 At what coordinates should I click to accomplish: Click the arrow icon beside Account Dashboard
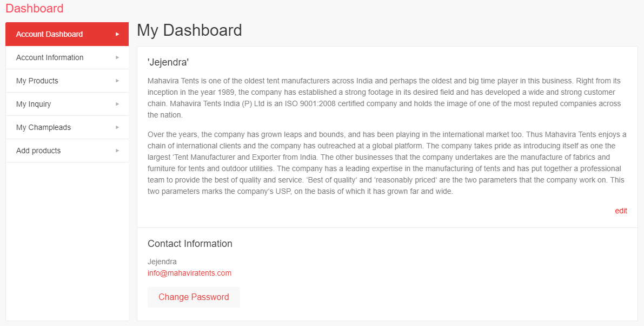click(117, 34)
